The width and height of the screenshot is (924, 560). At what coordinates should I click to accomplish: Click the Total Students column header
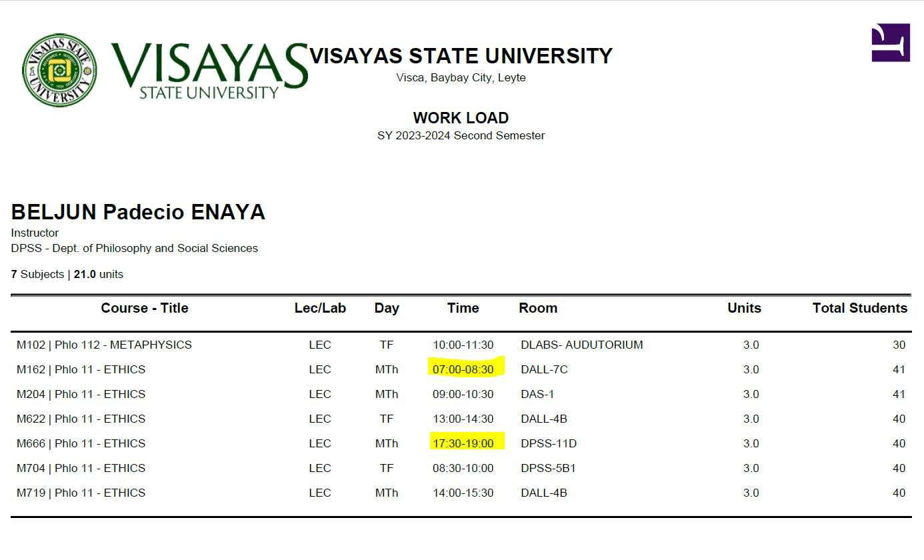click(x=859, y=308)
